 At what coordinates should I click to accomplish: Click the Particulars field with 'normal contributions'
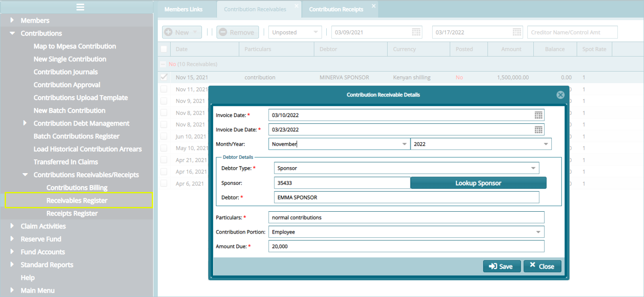coord(406,217)
